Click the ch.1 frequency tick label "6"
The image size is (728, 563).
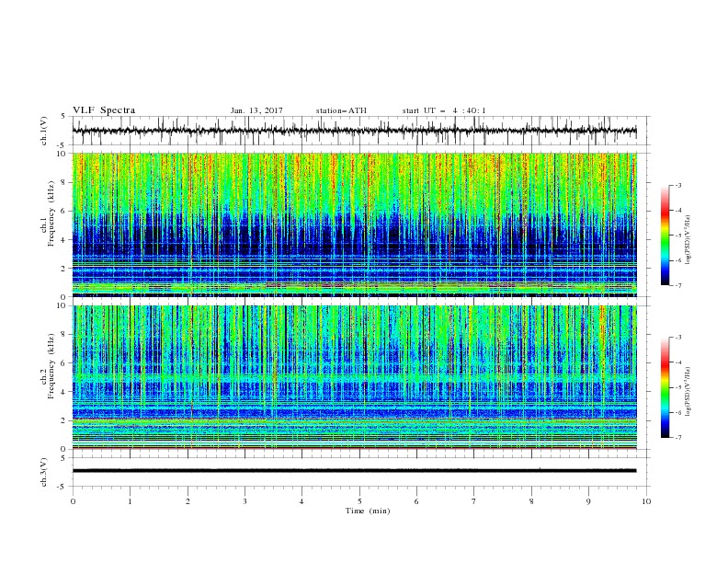[64, 211]
